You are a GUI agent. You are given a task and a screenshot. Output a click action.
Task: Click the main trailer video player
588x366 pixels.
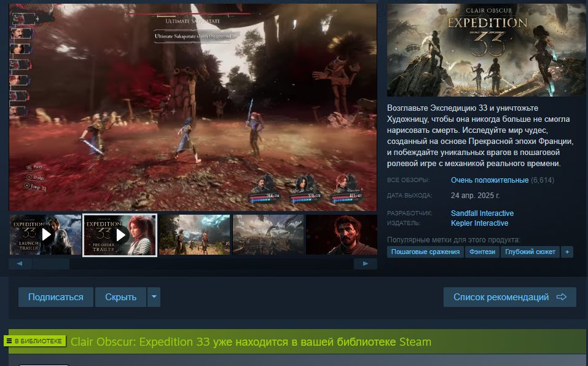click(x=193, y=108)
